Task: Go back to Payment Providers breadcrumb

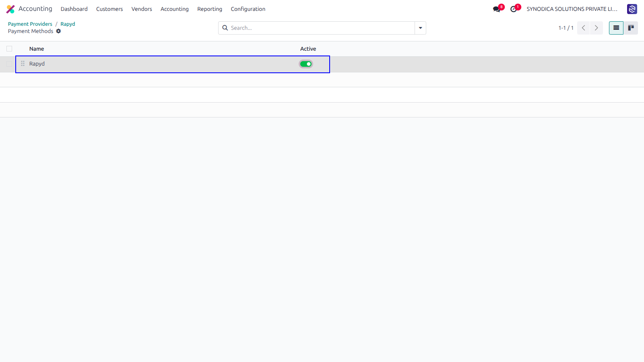Action: (x=30, y=24)
